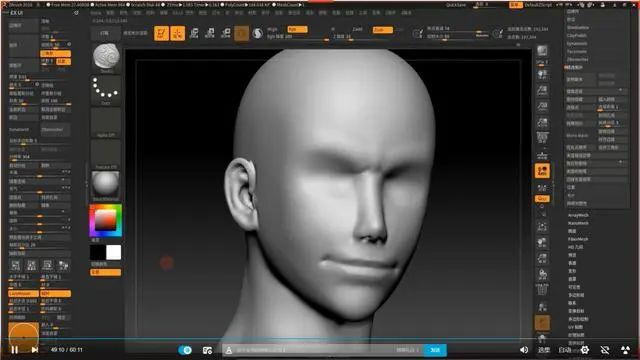
Task: Toggle the Transp transparency icon
Action: coord(542,307)
